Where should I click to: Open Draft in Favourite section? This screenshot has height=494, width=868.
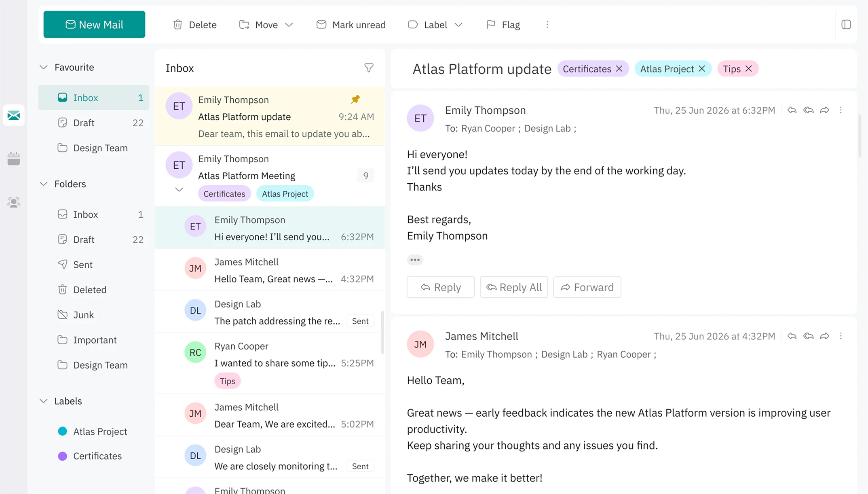[x=94, y=123]
